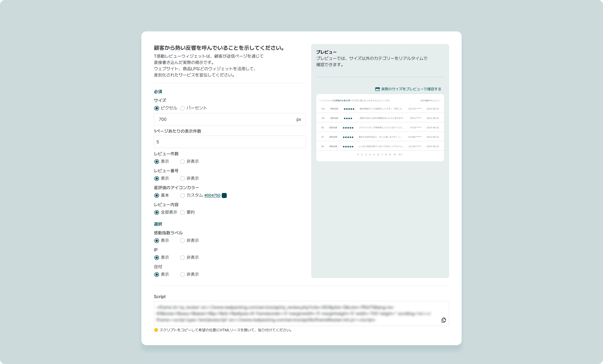The image size is (603, 364).
Task: Select 要約 for review content
Action: point(182,212)
